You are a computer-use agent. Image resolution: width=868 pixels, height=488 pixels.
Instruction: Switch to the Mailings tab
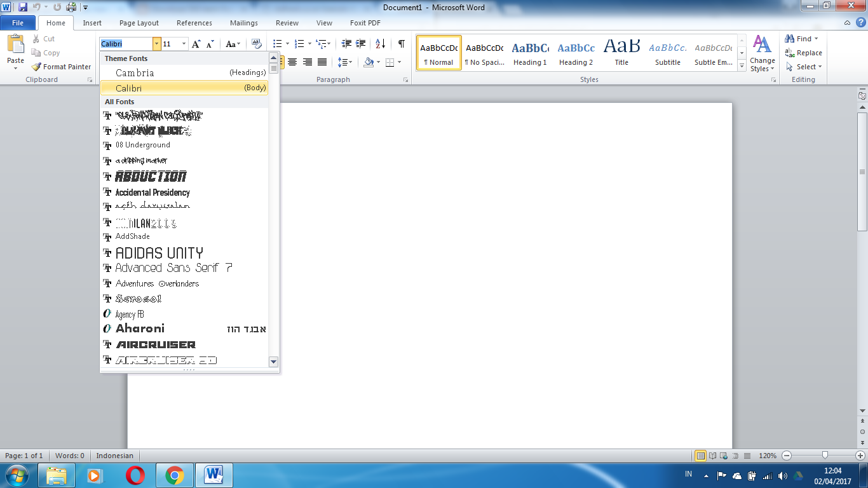(244, 23)
